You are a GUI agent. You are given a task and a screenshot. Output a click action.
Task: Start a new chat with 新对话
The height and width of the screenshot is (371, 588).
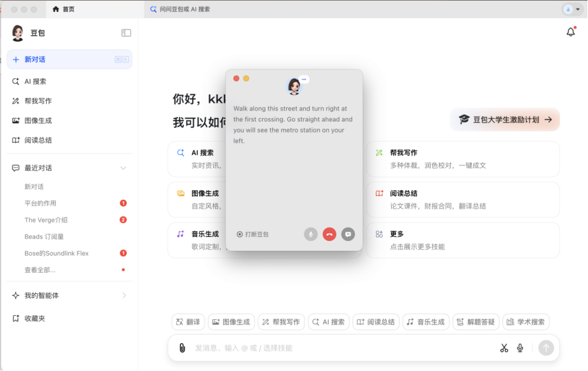coord(69,60)
